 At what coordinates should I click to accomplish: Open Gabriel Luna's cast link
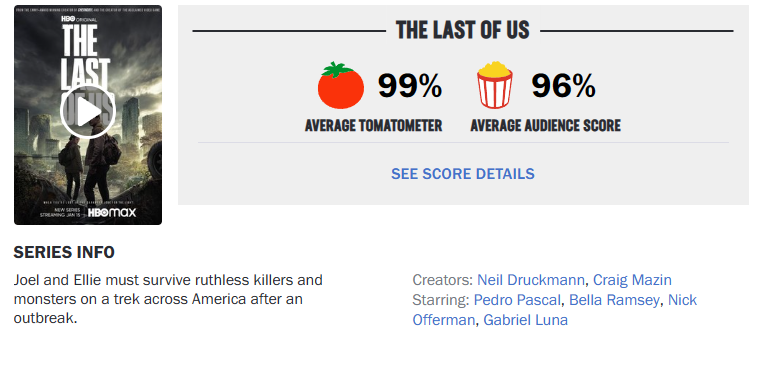525,320
